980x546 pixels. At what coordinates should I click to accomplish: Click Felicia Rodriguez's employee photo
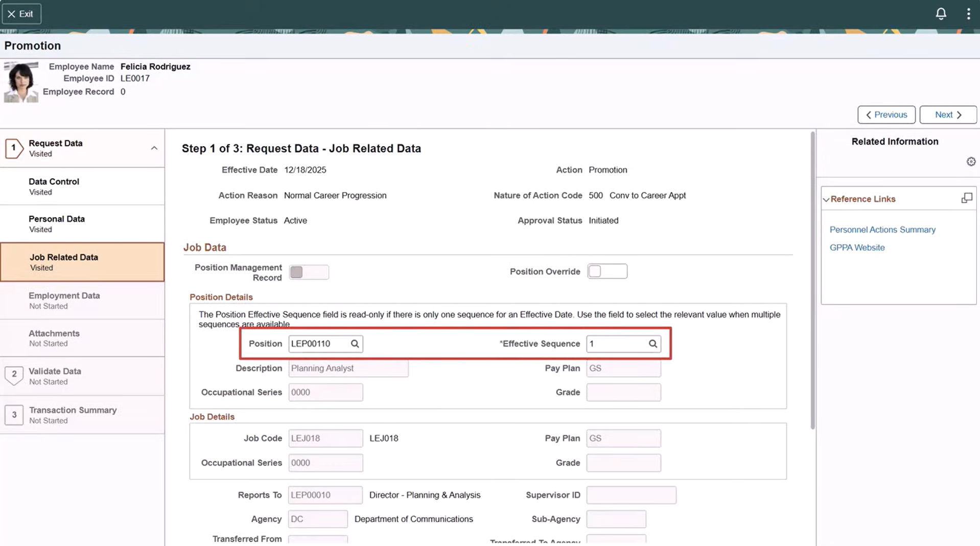pos(21,82)
